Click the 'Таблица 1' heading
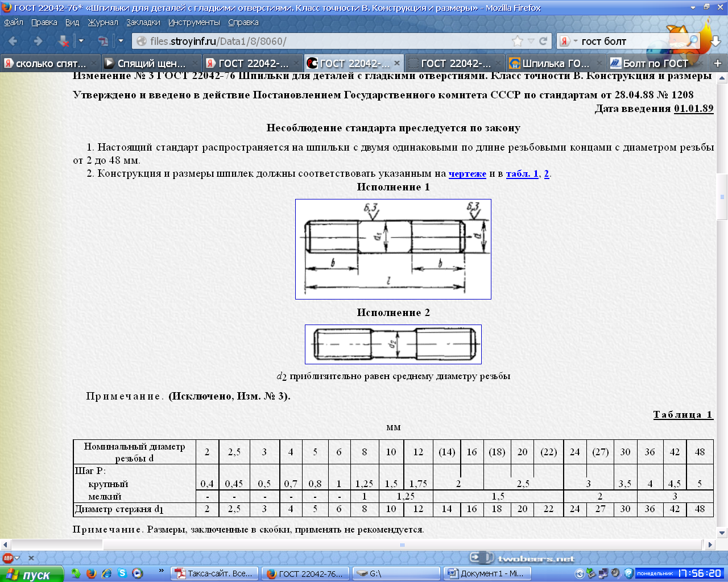Viewport: 728px width, 582px height. pos(683,414)
